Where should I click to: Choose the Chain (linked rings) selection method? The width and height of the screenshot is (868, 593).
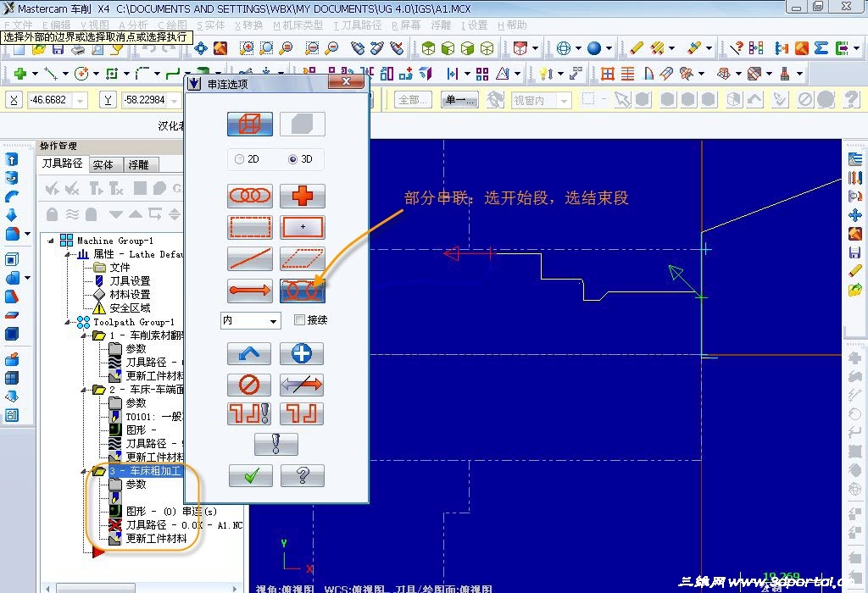click(x=250, y=196)
